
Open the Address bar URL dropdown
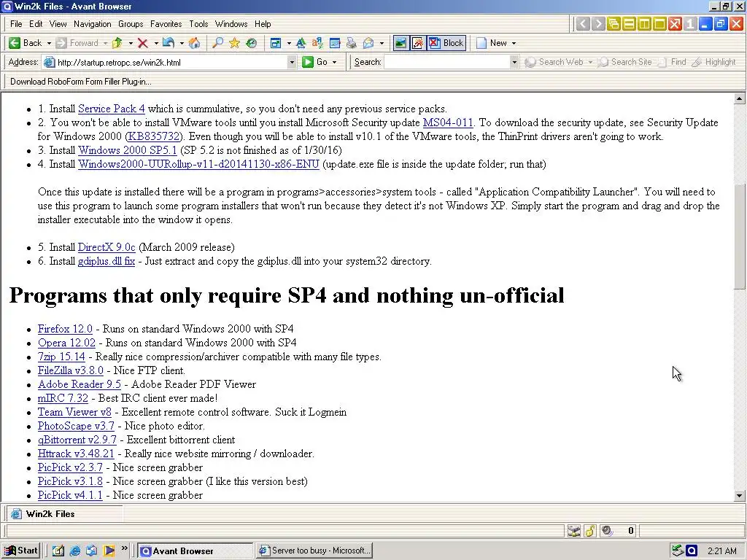click(292, 63)
